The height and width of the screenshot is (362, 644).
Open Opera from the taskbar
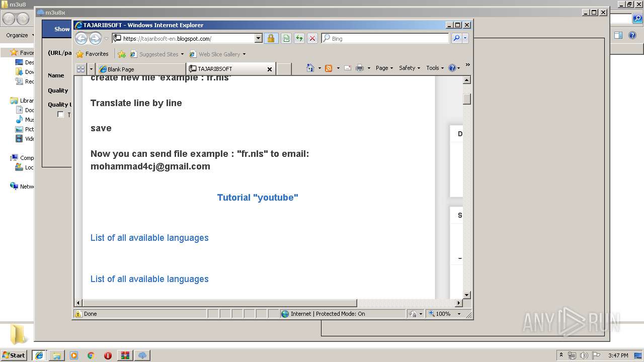tap(108, 355)
